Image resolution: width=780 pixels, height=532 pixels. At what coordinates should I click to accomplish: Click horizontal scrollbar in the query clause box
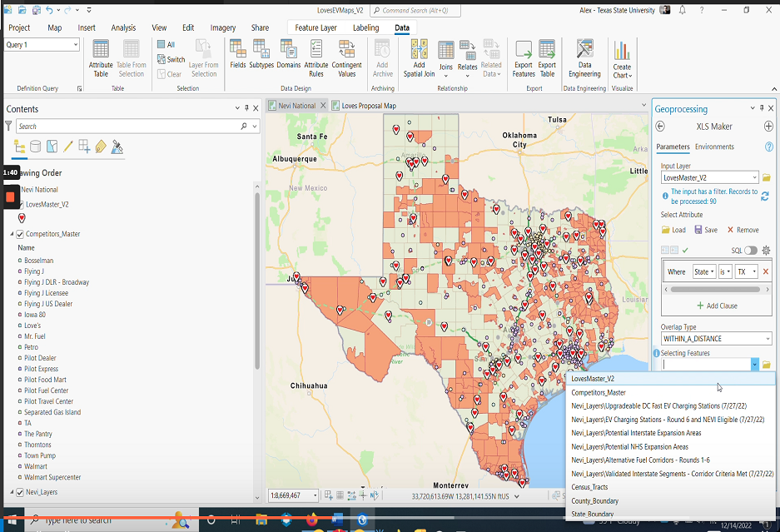[x=715, y=289]
